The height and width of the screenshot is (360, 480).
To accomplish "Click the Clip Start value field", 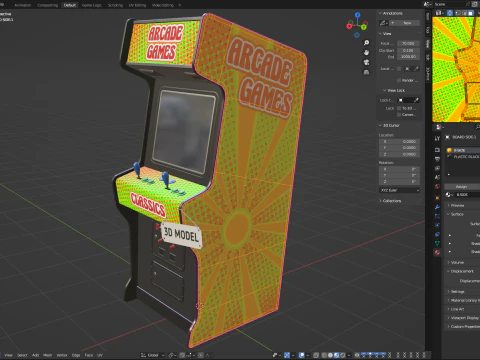I will click(x=408, y=50).
